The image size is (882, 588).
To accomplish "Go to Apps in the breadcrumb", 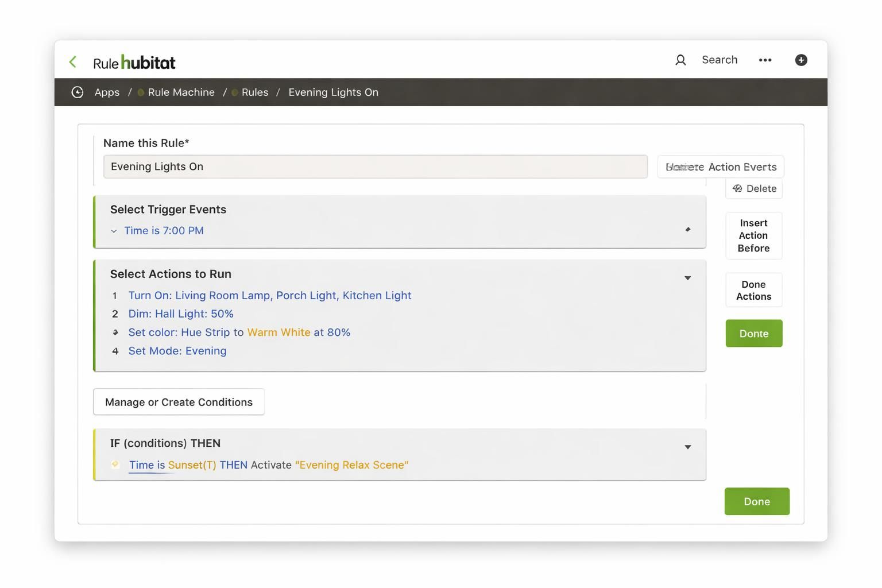I will (x=107, y=92).
